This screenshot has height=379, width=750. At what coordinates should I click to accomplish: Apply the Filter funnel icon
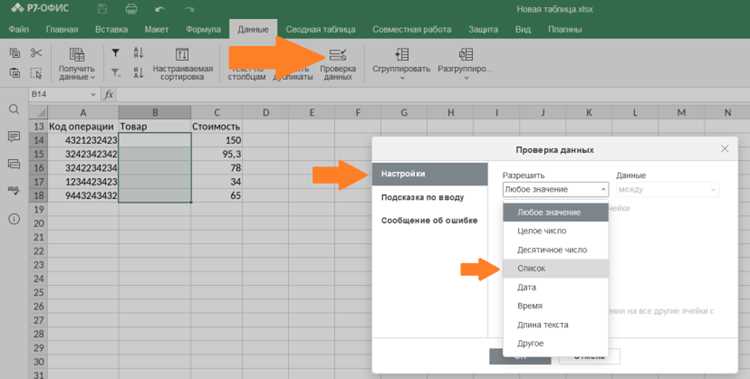click(116, 53)
